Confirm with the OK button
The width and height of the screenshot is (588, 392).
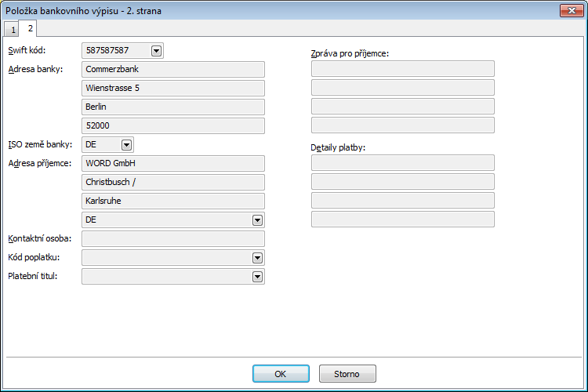click(x=281, y=373)
